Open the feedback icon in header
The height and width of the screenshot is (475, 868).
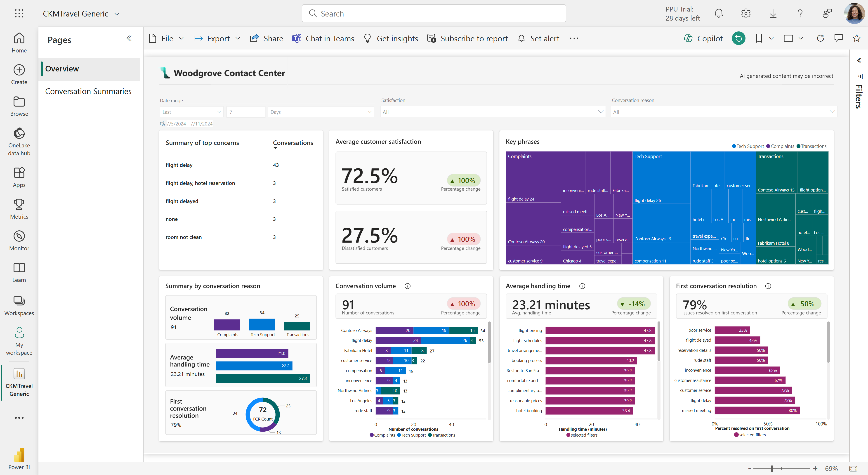click(x=827, y=14)
